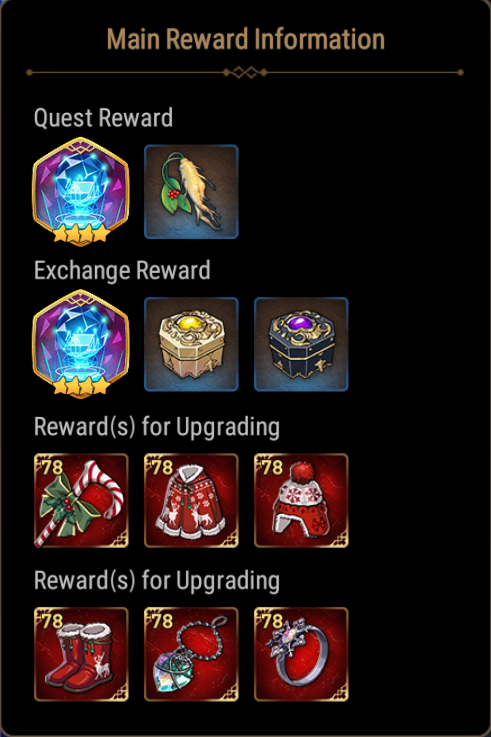Click the Reward(s) for Upgrading label above the candy cane
Image resolution: width=491 pixels, height=737 pixels.
click(x=157, y=427)
